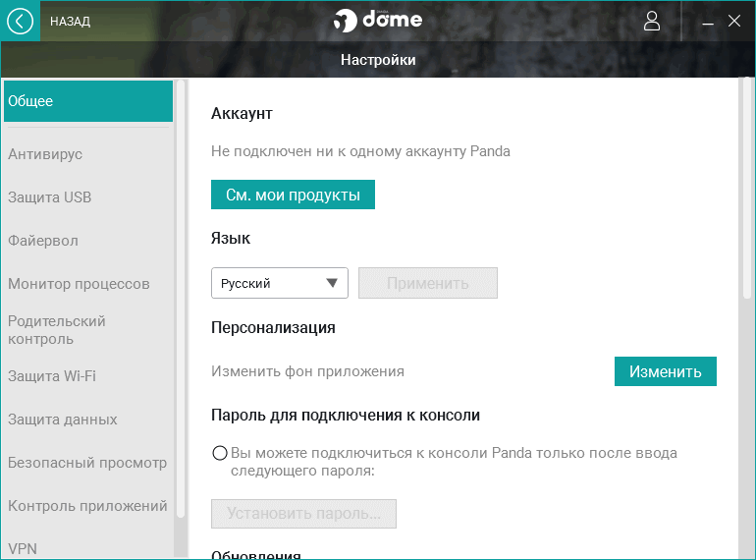756x560 pixels.
Task: Close the Panda Dome window
Action: pos(734,21)
